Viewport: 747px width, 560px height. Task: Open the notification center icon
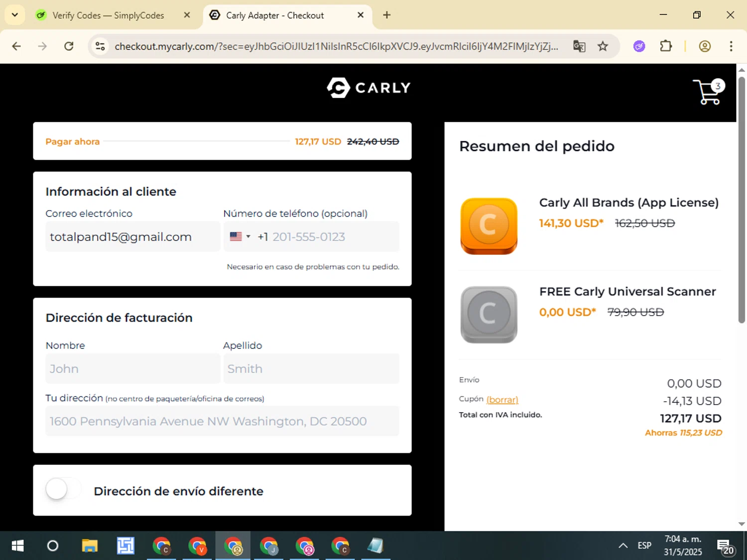[725, 547]
